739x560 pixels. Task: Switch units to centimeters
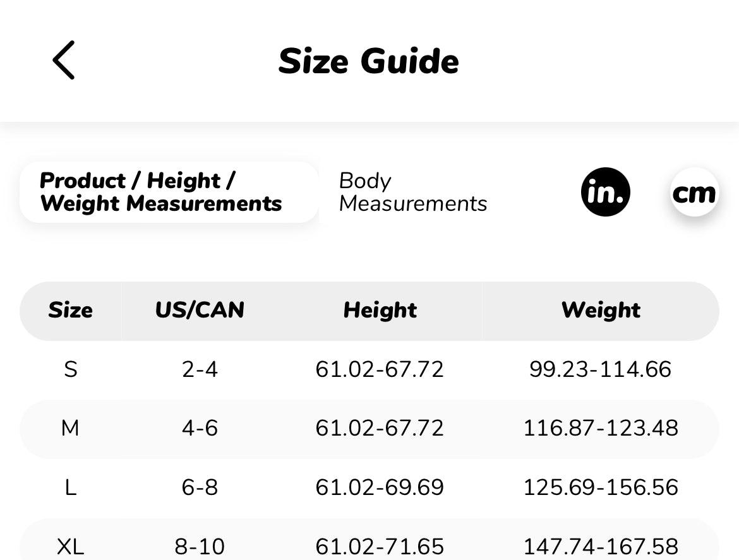pyautogui.click(x=694, y=192)
